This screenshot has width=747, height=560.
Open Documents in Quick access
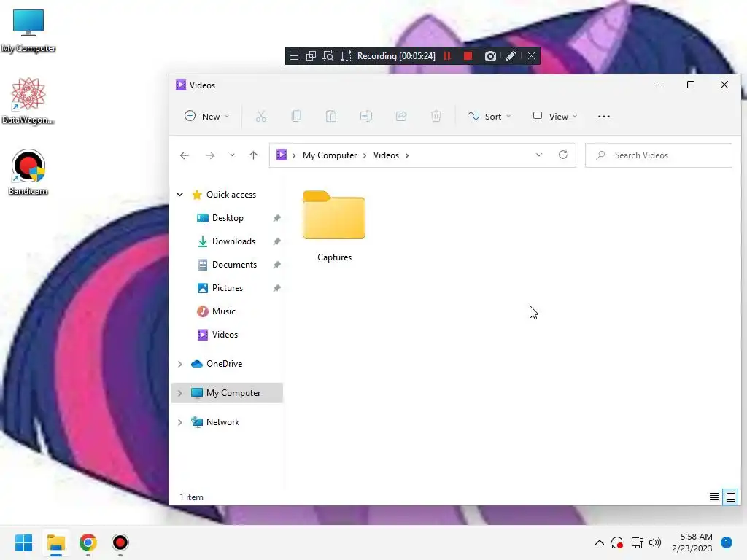[234, 264]
